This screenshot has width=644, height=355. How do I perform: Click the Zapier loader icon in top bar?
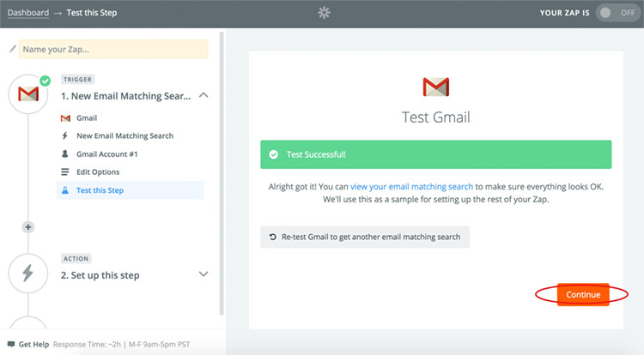tap(323, 13)
